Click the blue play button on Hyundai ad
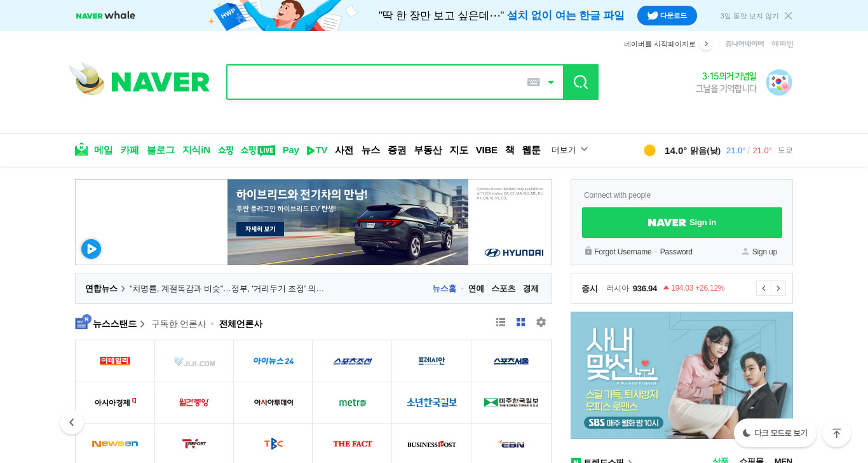The width and height of the screenshot is (868, 463). pyautogui.click(x=91, y=249)
